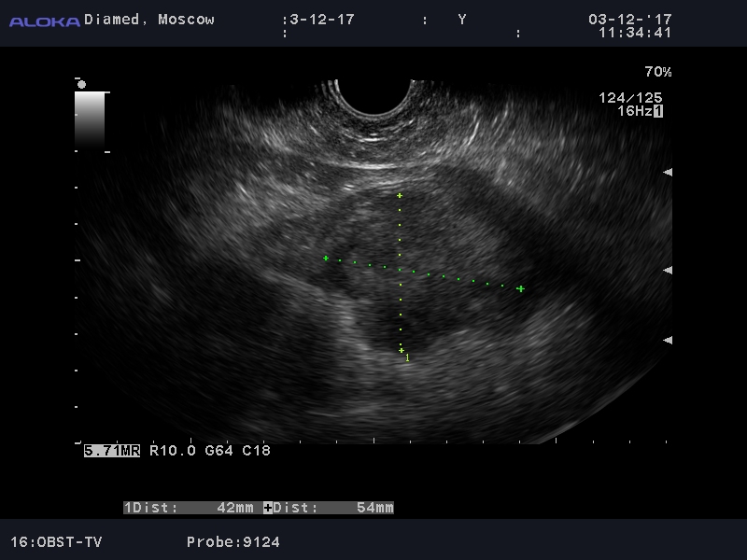Click the G64 gain value
747x560 pixels.
tap(218, 451)
